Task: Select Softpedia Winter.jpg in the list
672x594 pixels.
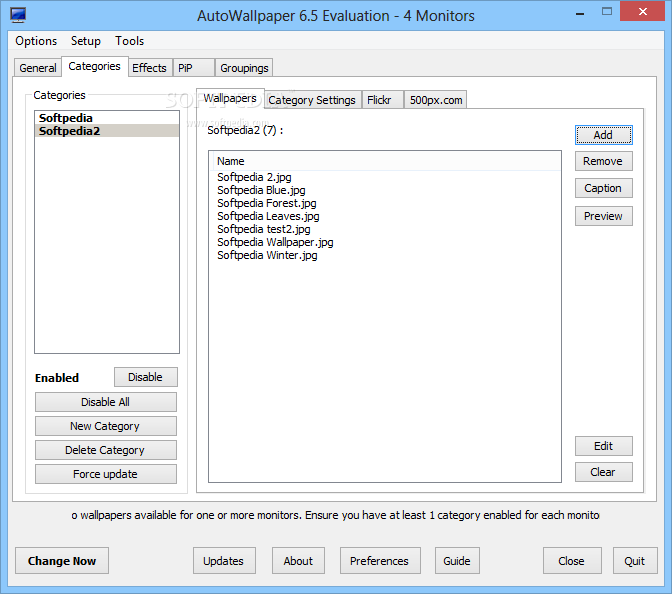Action: point(267,255)
